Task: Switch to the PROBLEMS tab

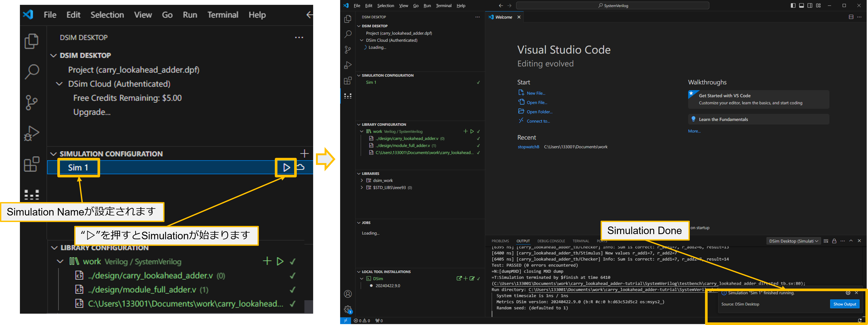Action: [500, 241]
